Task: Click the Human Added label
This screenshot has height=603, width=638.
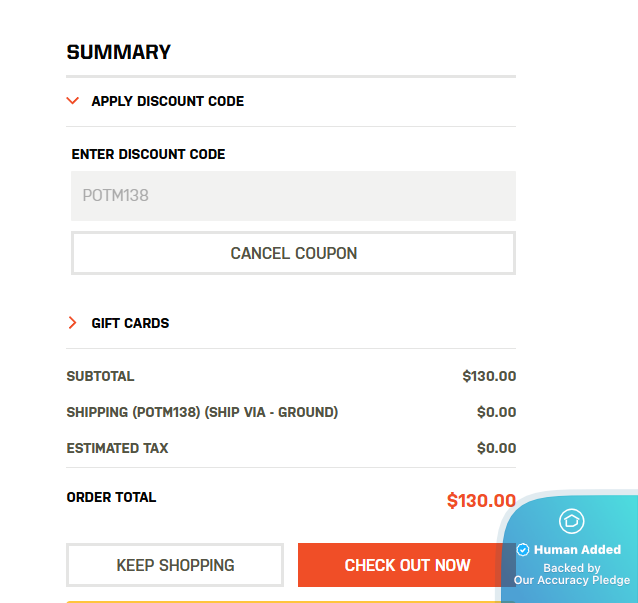Action: [x=577, y=550]
